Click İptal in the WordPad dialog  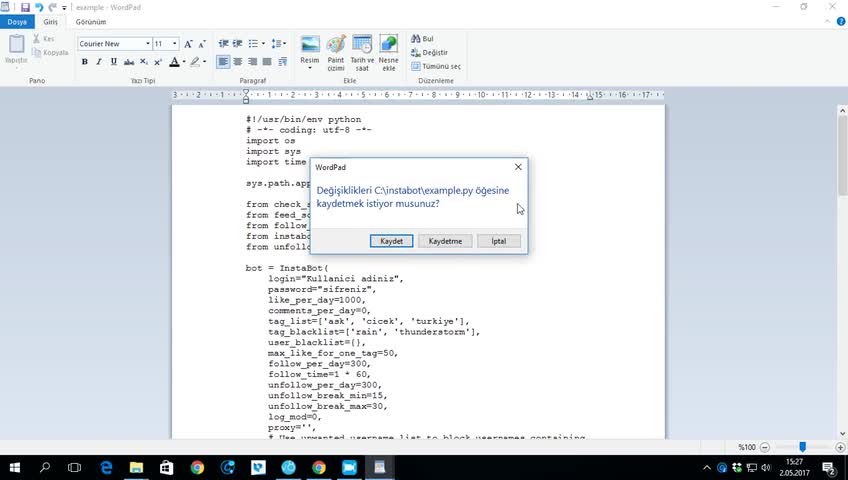tap(499, 241)
